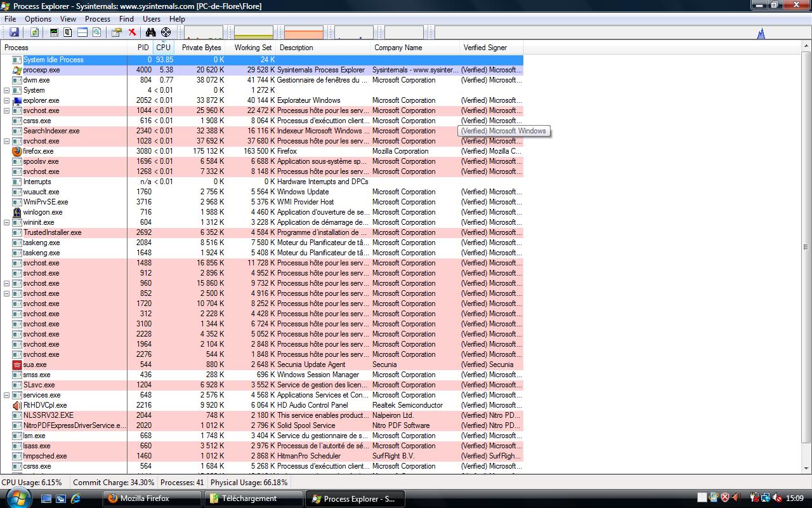
Task: Click the vertical scrollbar thumb
Action: (806, 247)
